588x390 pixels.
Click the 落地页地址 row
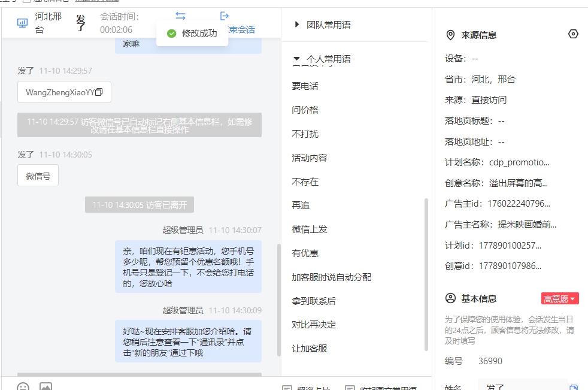[x=475, y=142]
